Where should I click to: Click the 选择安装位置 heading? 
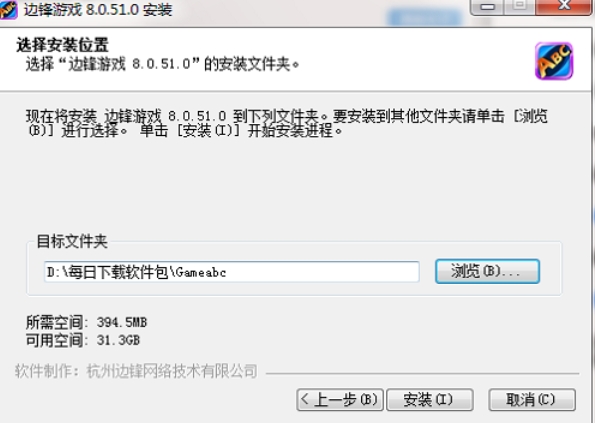click(x=63, y=45)
